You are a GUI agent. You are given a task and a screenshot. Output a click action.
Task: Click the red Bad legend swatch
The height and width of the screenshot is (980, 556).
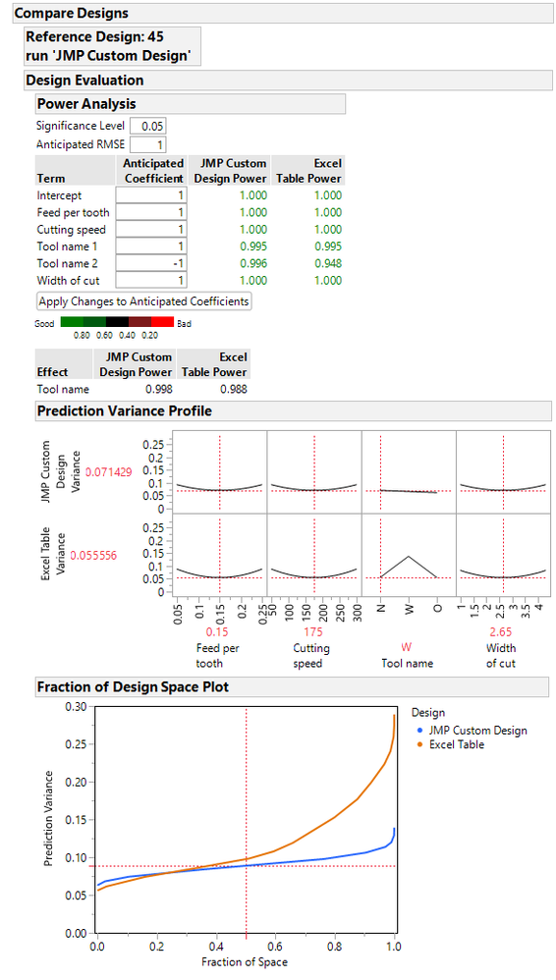tap(162, 323)
